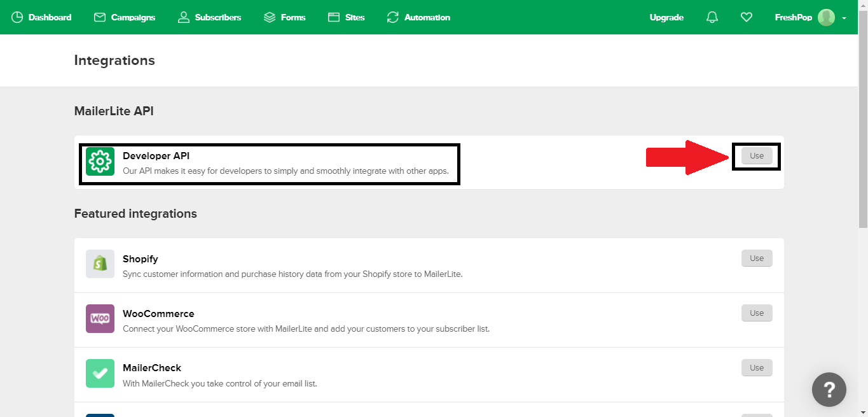Screen dimensions: 868x417
Task: Click the WooCommerce logo icon
Action: 100,318
